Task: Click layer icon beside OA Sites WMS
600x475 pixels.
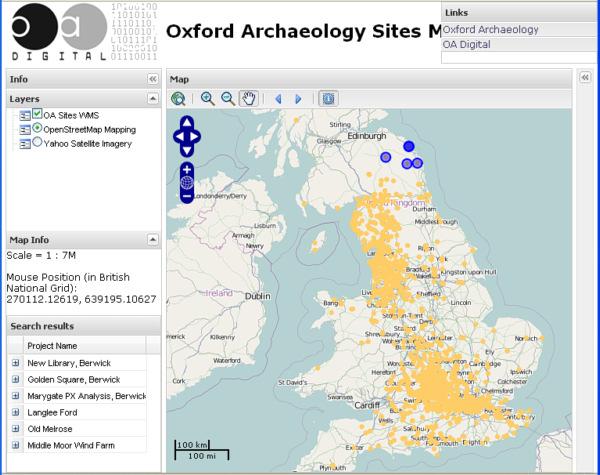Action: tap(25, 115)
